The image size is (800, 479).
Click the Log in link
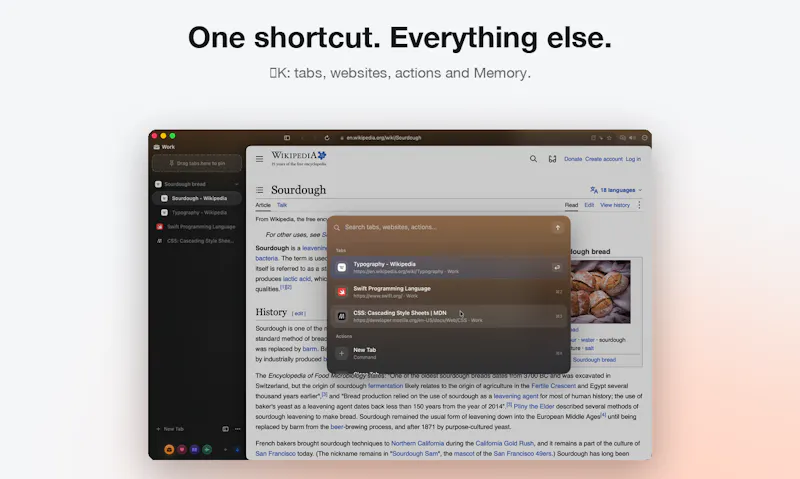(633, 159)
